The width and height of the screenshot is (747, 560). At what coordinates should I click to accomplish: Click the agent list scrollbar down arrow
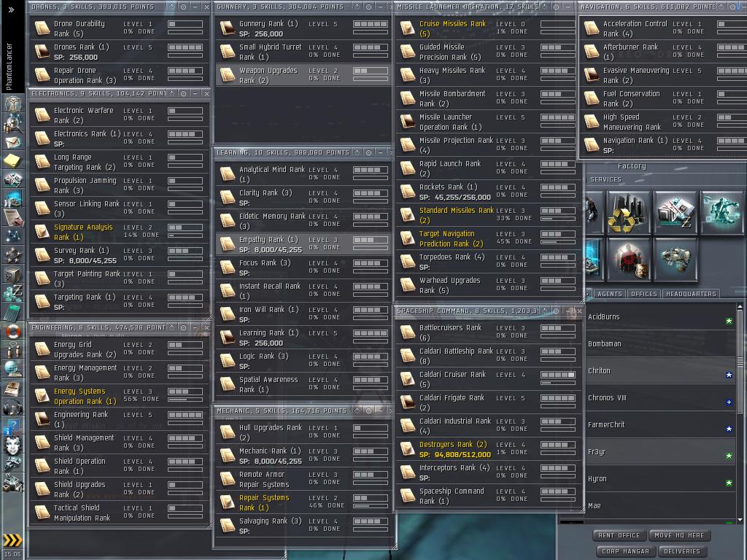(740, 519)
